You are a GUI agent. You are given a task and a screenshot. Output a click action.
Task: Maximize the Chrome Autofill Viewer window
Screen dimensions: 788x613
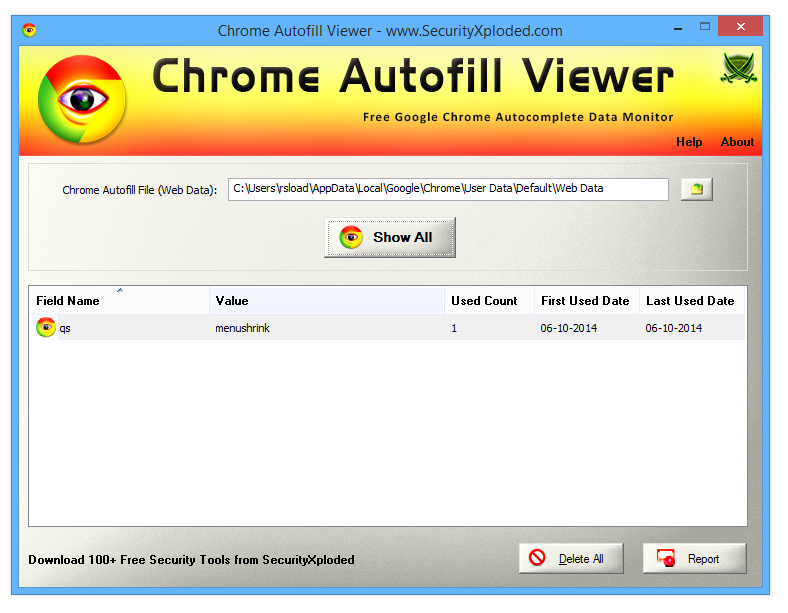point(705,27)
